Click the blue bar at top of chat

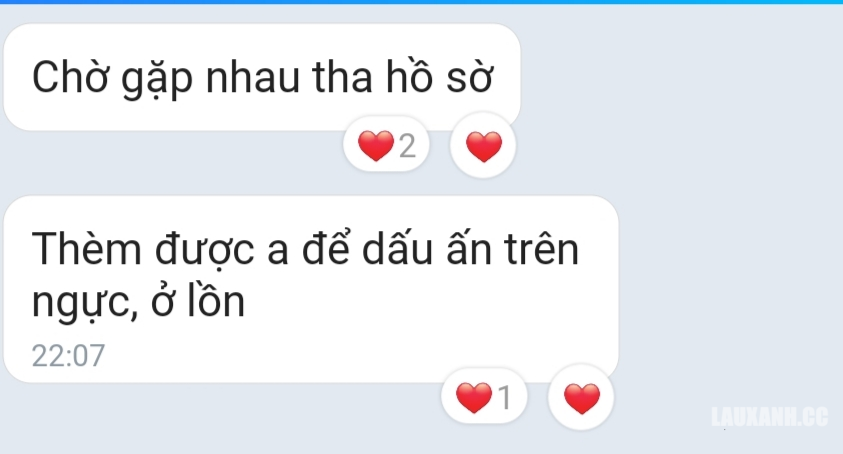422,2
